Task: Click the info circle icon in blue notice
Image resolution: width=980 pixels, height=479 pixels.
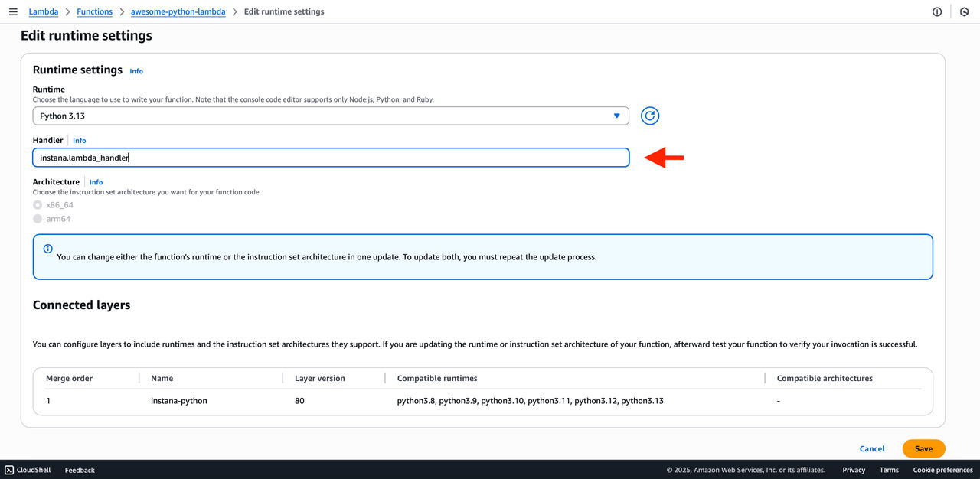Action: click(48, 249)
